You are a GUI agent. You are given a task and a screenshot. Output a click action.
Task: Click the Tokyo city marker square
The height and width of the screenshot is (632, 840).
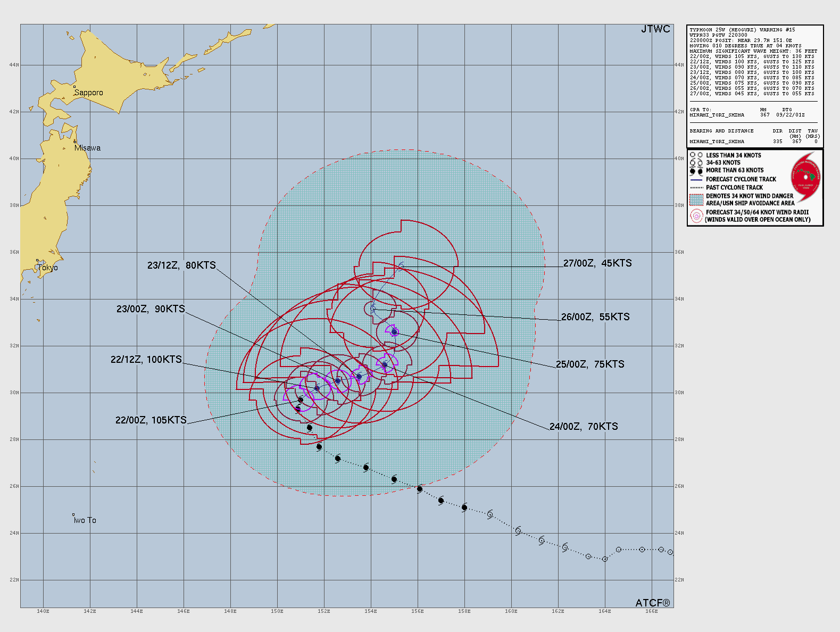coord(37,261)
